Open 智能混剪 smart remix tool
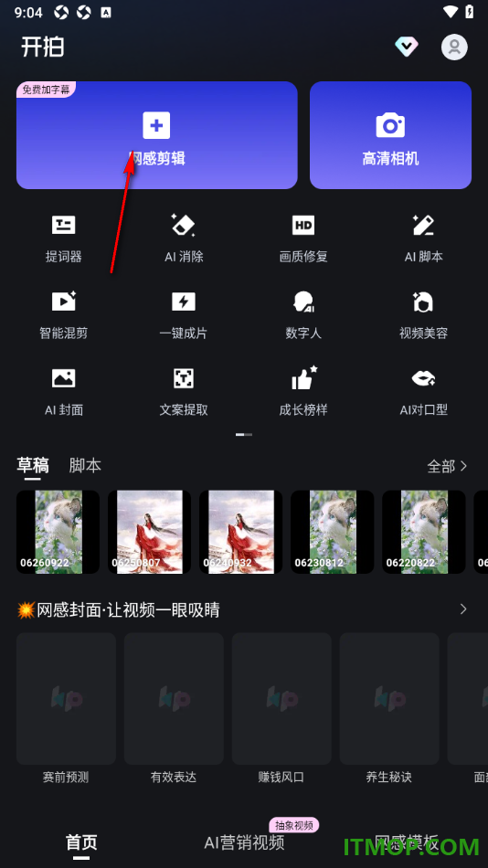The height and width of the screenshot is (868, 488). coord(64,315)
